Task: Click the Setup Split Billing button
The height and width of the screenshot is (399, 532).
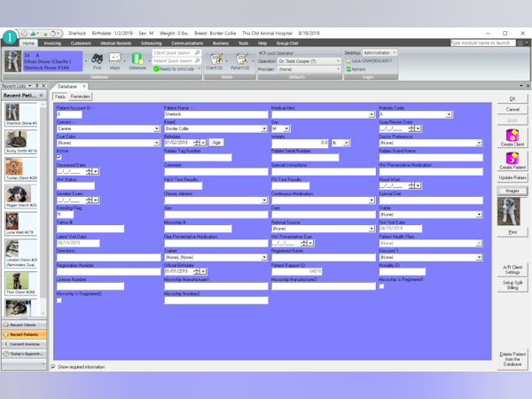Action: click(512, 285)
